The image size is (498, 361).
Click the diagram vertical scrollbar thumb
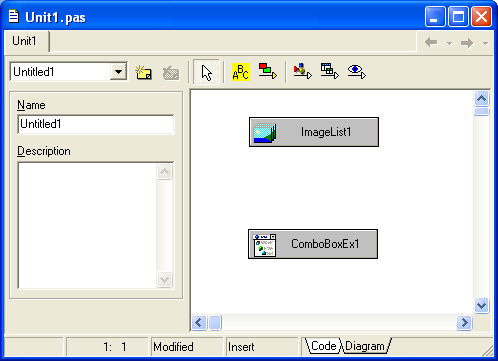click(482, 111)
